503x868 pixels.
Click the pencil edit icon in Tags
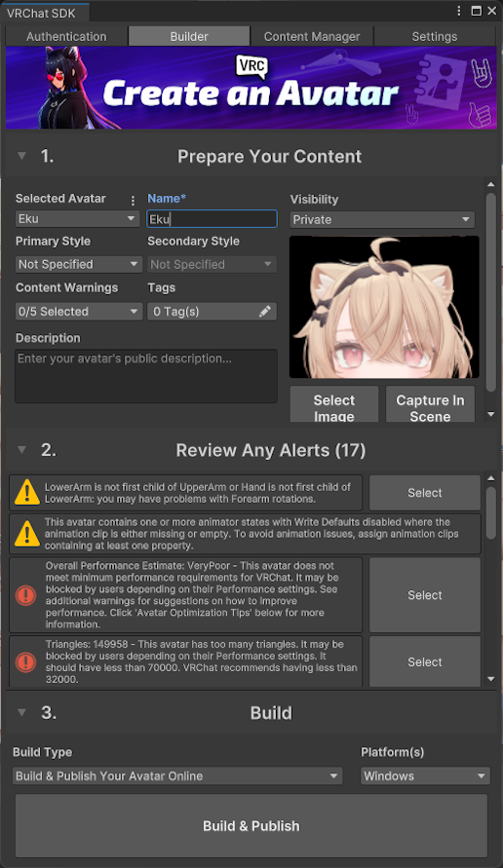tap(265, 312)
